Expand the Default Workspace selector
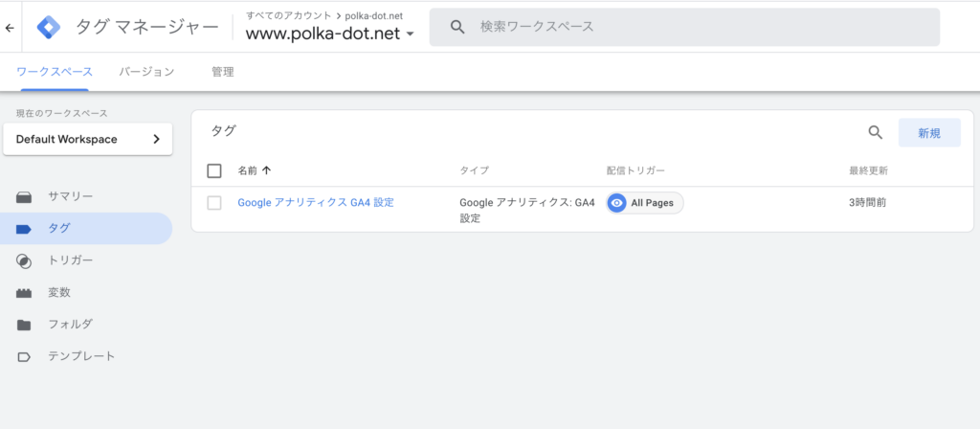Screen dimensions: 980x429 click(x=87, y=140)
